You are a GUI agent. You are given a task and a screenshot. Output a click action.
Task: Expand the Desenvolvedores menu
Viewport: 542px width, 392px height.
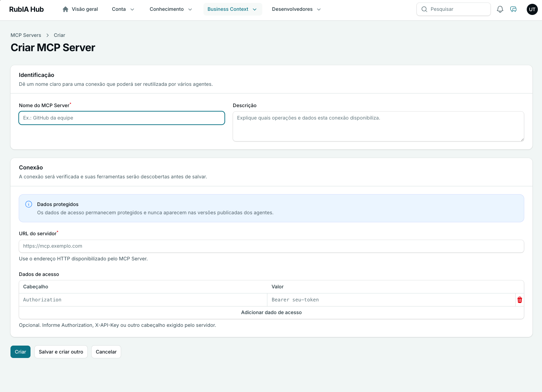point(297,9)
